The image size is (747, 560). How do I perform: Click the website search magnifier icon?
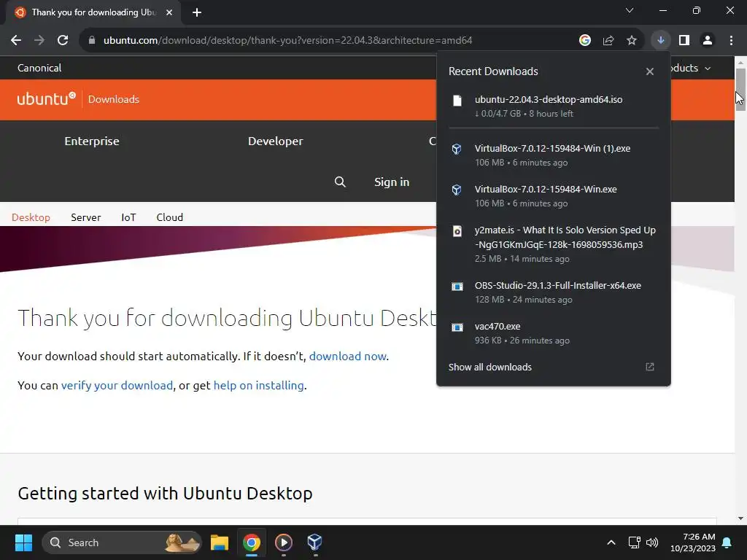coord(340,182)
